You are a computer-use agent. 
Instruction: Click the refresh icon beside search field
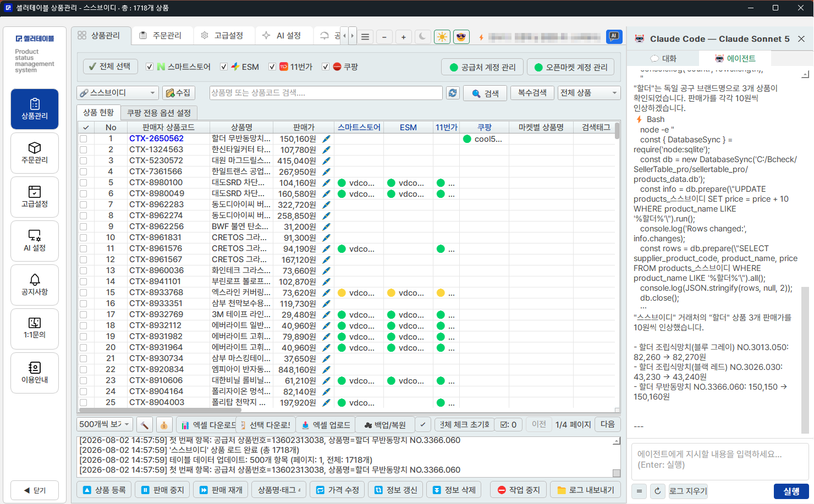(x=453, y=93)
